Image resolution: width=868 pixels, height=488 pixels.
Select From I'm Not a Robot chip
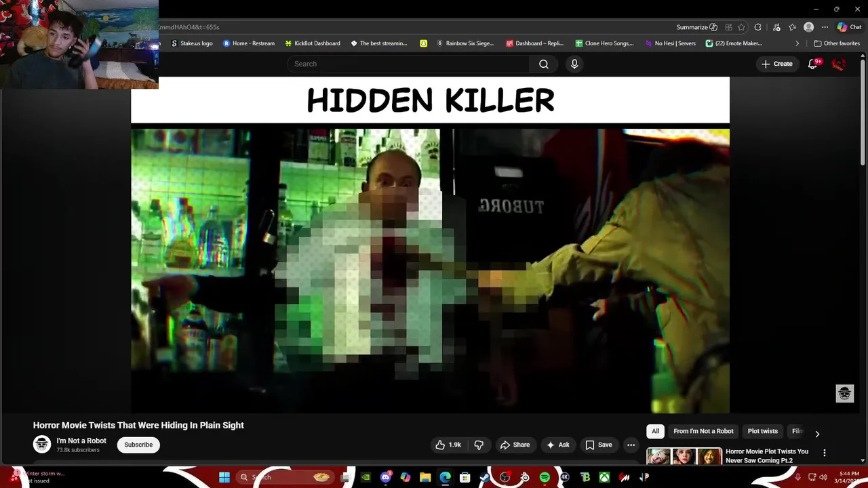pos(703,431)
